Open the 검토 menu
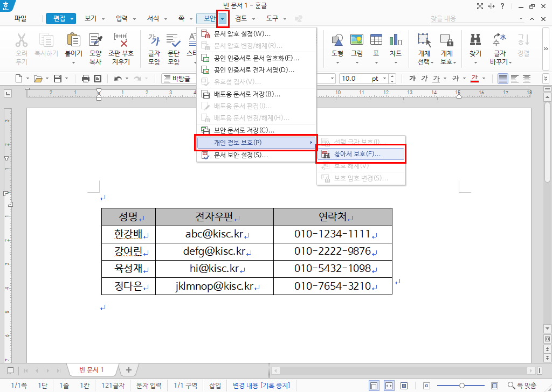Viewport: 552px width, 392px height. [241, 19]
